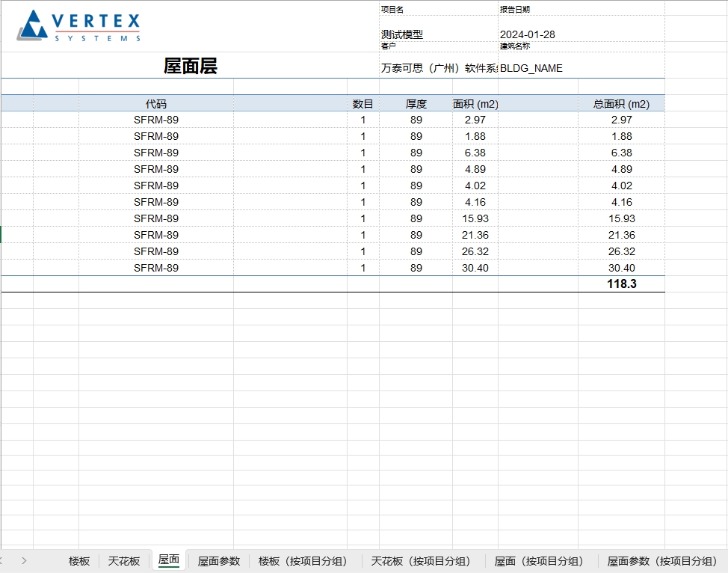Switch to the 天花板 sheet tab

click(124, 561)
